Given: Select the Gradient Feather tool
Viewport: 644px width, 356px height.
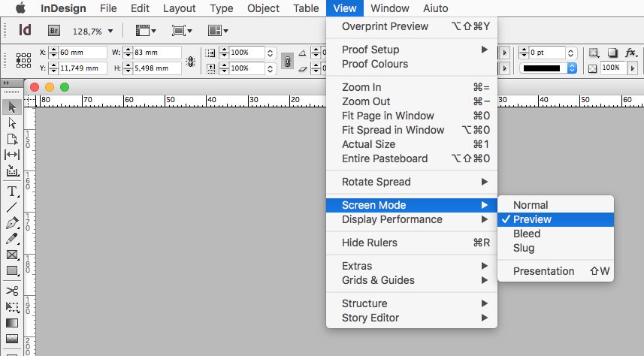Looking at the screenshot, I should point(12,338).
